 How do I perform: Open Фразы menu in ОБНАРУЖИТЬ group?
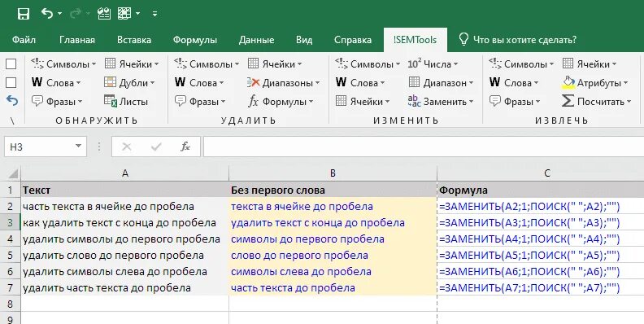pos(57,101)
